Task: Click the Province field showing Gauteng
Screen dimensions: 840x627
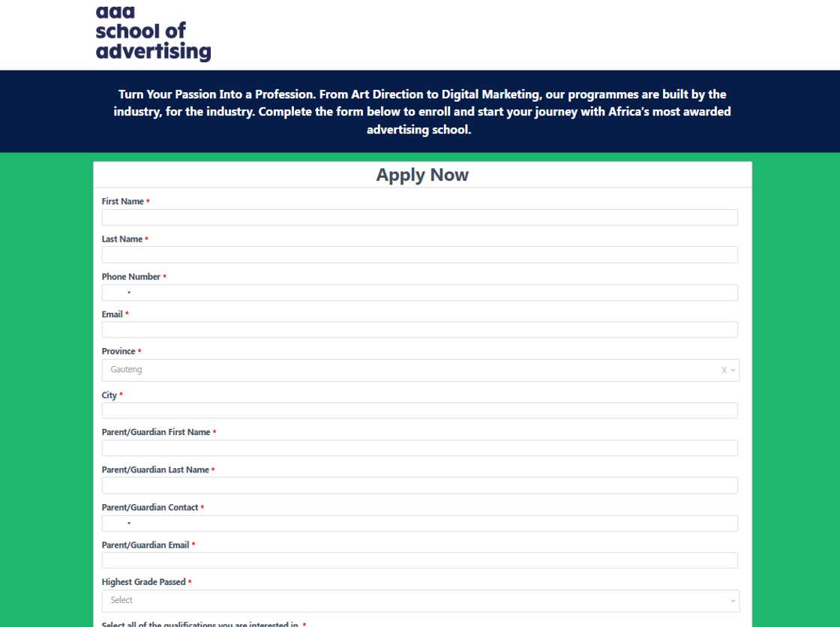Action: coord(375,369)
